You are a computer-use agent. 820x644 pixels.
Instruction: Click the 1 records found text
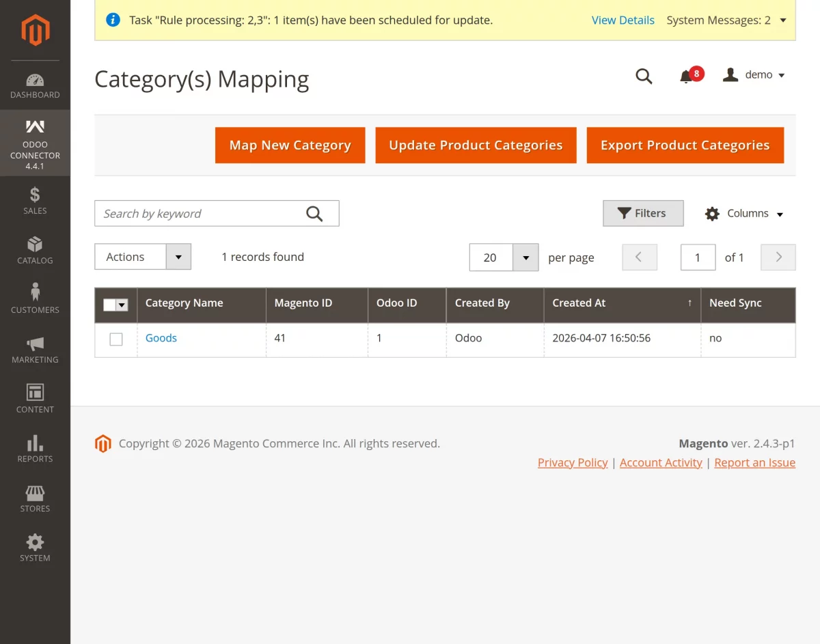coord(263,257)
